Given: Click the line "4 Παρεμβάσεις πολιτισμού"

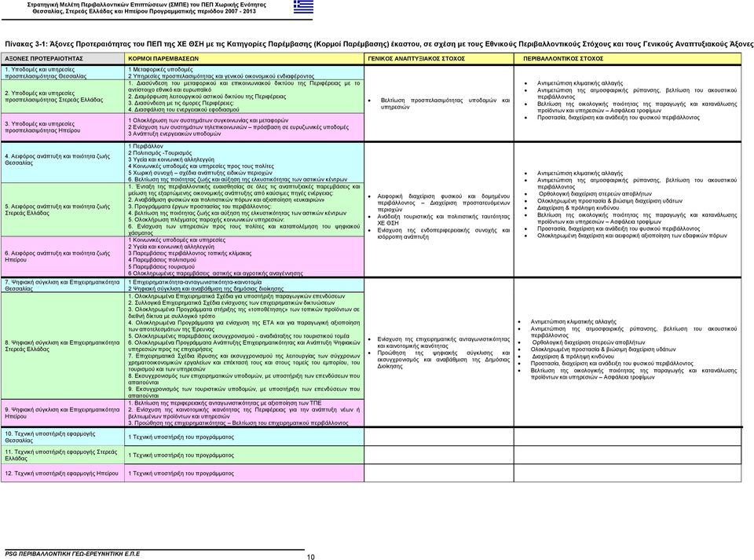Looking at the screenshot, I should (162, 259).
